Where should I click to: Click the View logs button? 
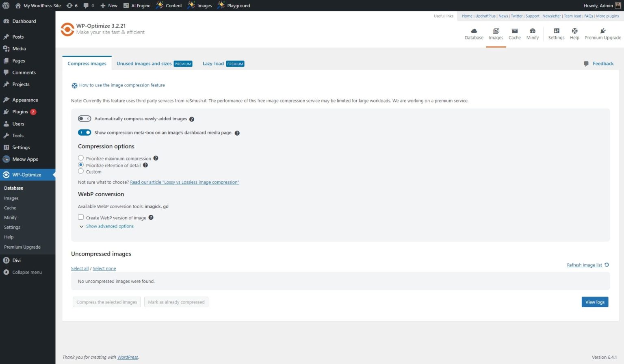pyautogui.click(x=595, y=302)
